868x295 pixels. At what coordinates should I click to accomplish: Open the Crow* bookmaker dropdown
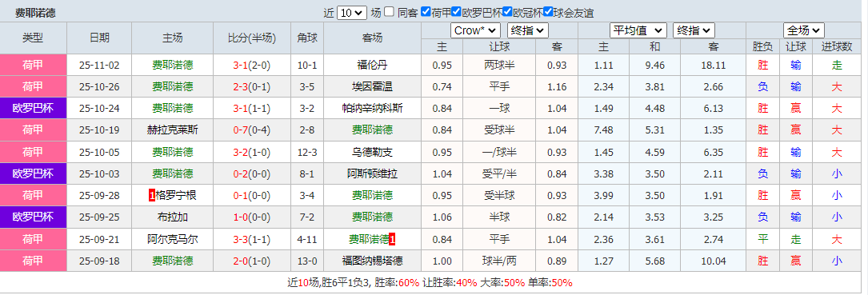pyautogui.click(x=475, y=30)
